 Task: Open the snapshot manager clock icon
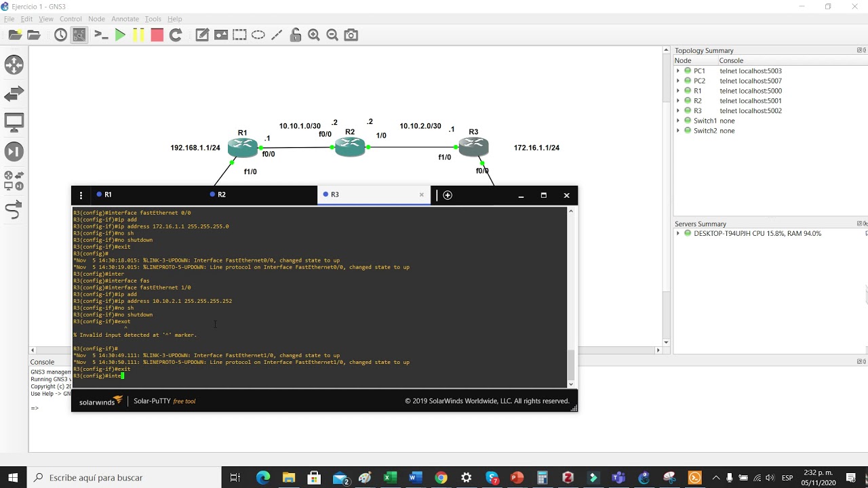coord(60,35)
